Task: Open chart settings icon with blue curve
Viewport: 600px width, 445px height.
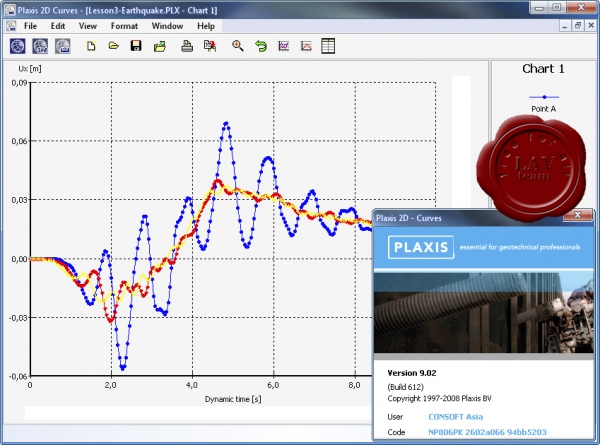Action: tap(284, 46)
